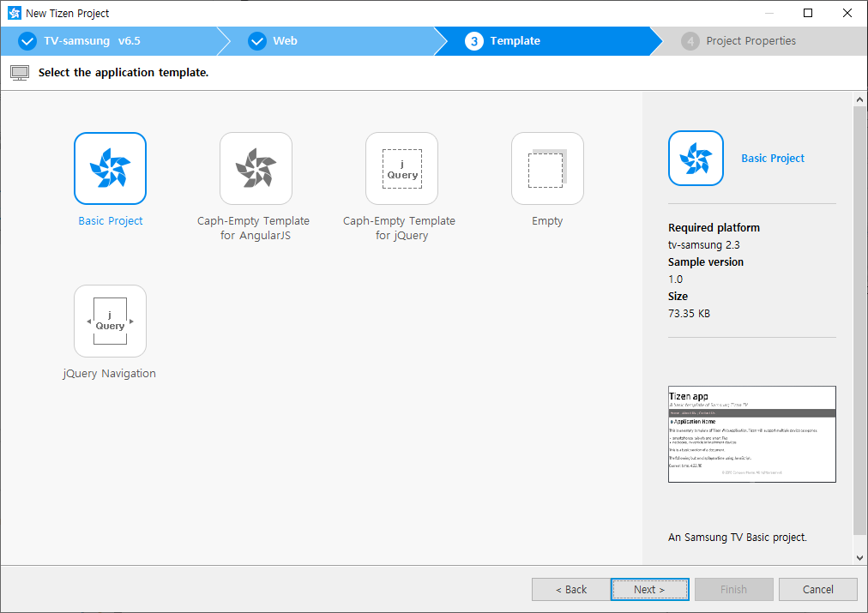Click the Basic Project title in the details panel

[773, 159]
